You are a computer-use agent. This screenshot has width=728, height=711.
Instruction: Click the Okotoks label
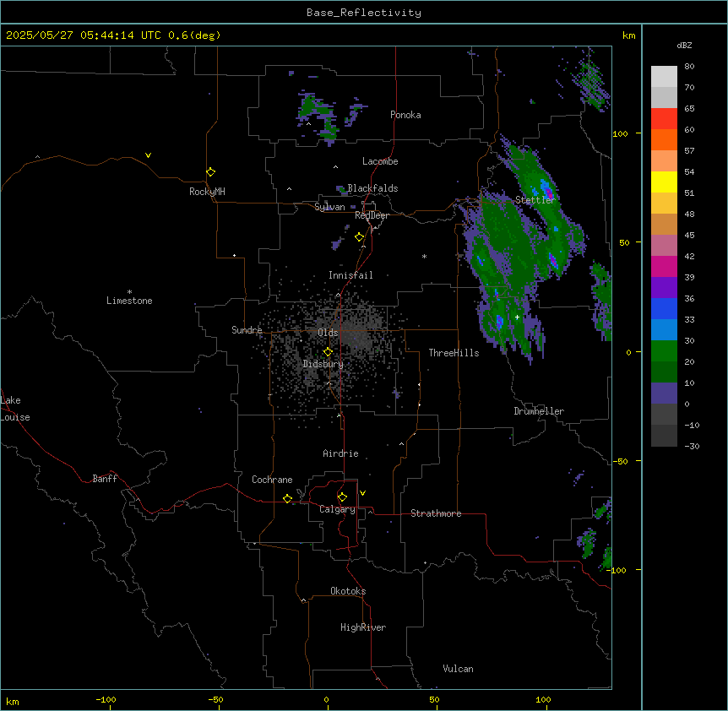[348, 591]
